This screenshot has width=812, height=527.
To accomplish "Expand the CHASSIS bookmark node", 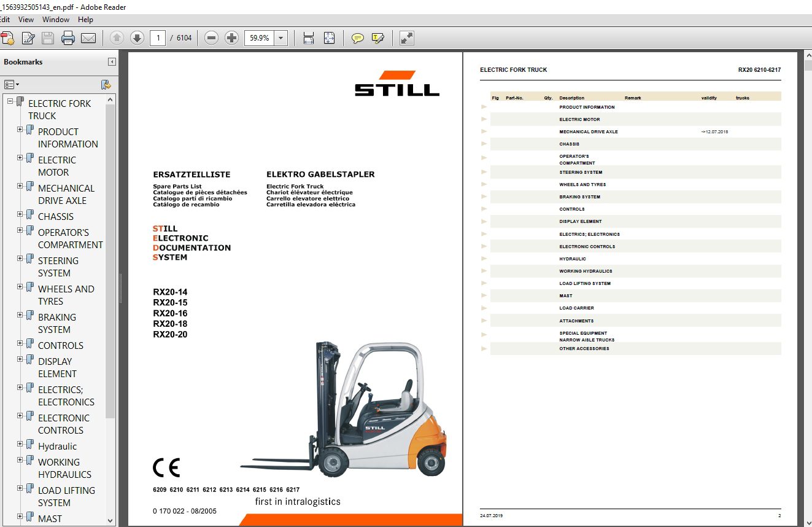I will click(20, 214).
